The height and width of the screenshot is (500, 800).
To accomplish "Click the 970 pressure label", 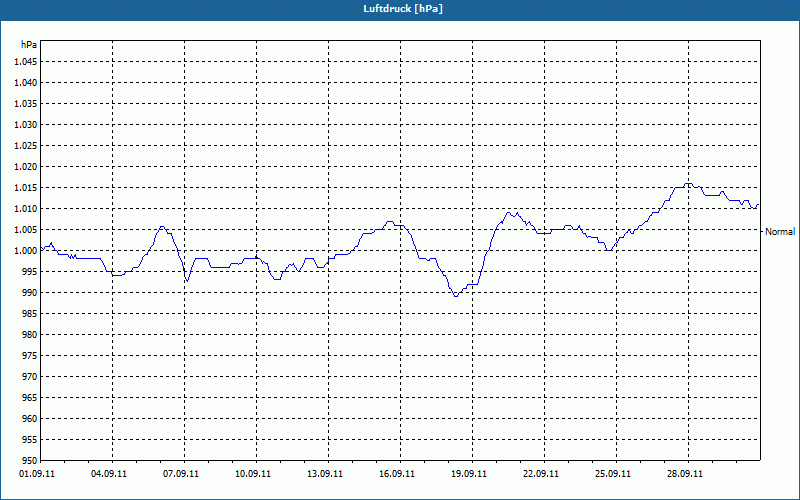I will [x=30, y=377].
